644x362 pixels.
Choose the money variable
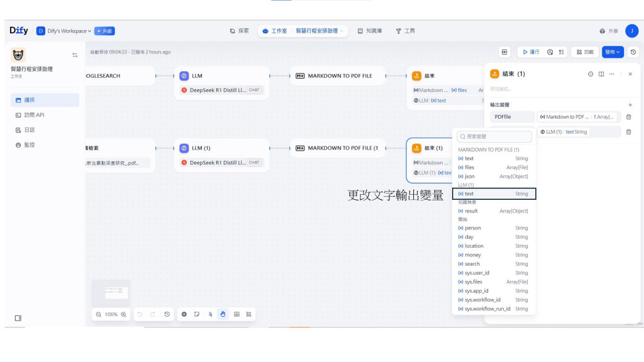[493, 255]
